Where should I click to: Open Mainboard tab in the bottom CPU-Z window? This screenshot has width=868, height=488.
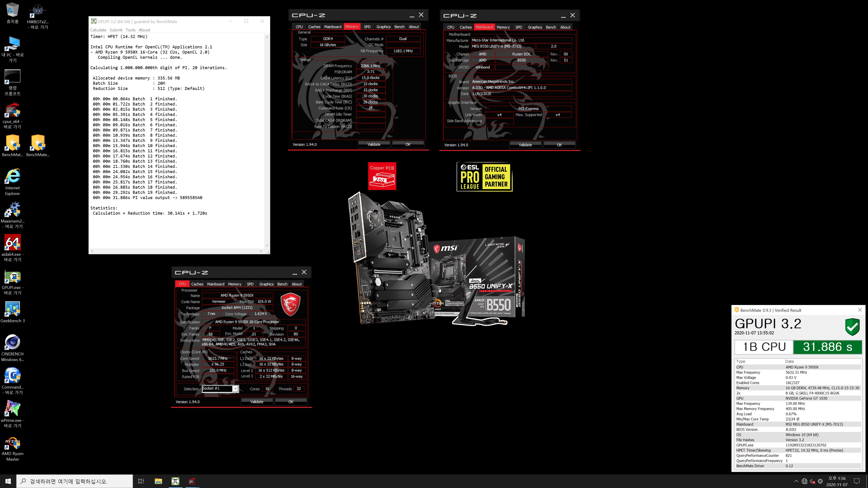point(216,284)
